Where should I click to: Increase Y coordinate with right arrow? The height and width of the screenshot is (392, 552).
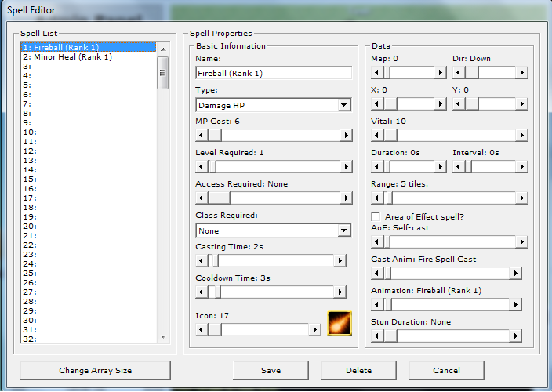pos(521,103)
